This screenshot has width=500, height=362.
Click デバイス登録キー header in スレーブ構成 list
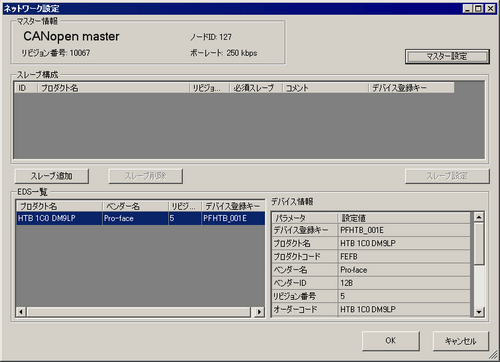tap(411, 88)
